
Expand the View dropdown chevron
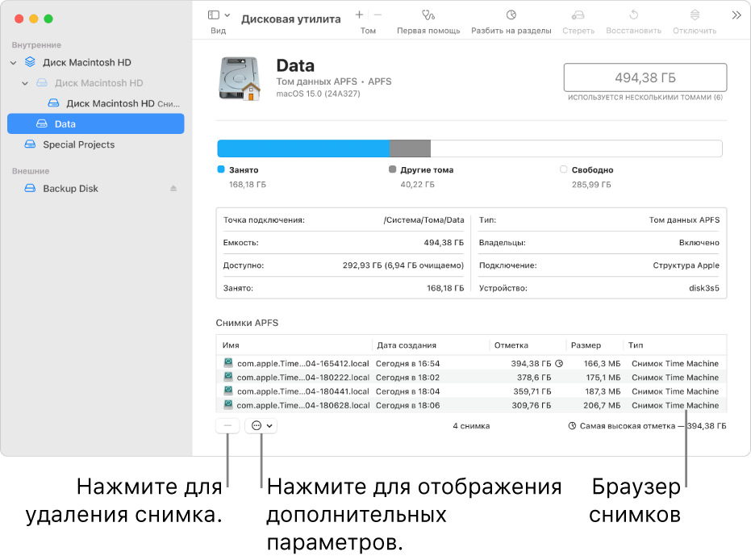tap(227, 15)
